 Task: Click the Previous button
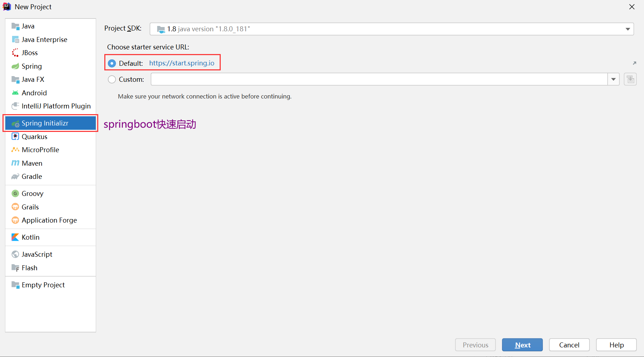coord(475,345)
